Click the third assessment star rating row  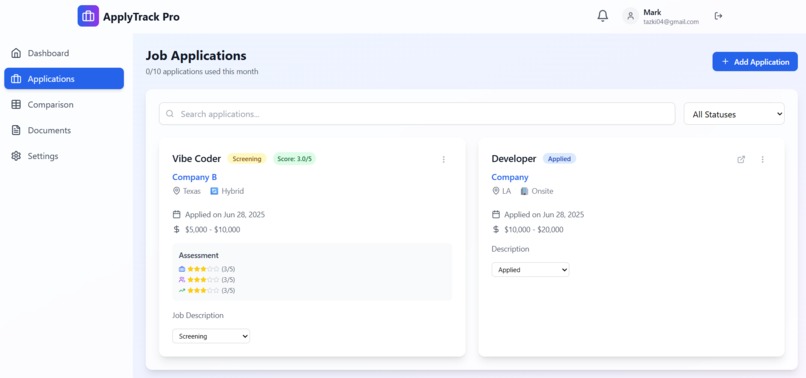pos(203,291)
